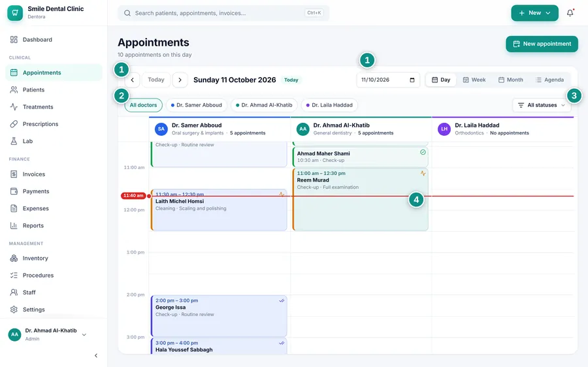Image resolution: width=588 pixels, height=367 pixels.
Task: Click 'Oral surgery & implants' text
Action: click(x=197, y=133)
